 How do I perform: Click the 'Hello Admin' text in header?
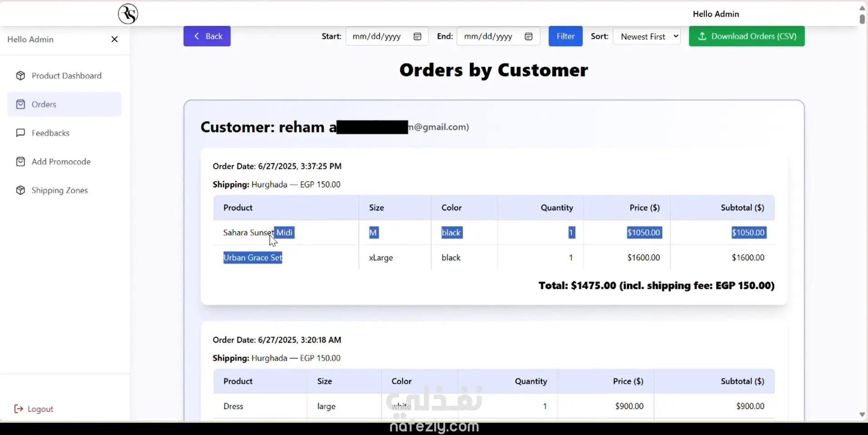[716, 14]
